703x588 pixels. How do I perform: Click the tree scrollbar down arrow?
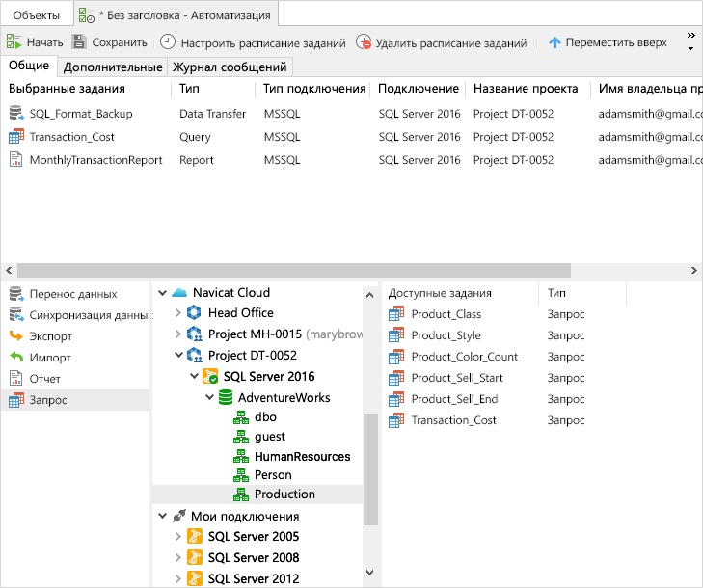370,573
